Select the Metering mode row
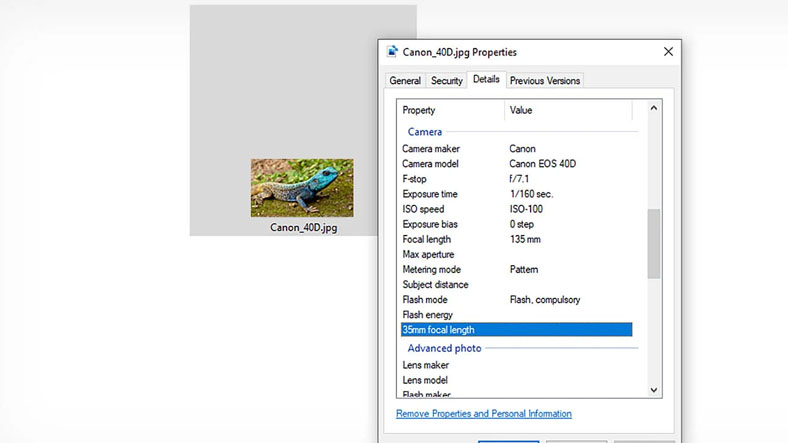 pyautogui.click(x=517, y=269)
